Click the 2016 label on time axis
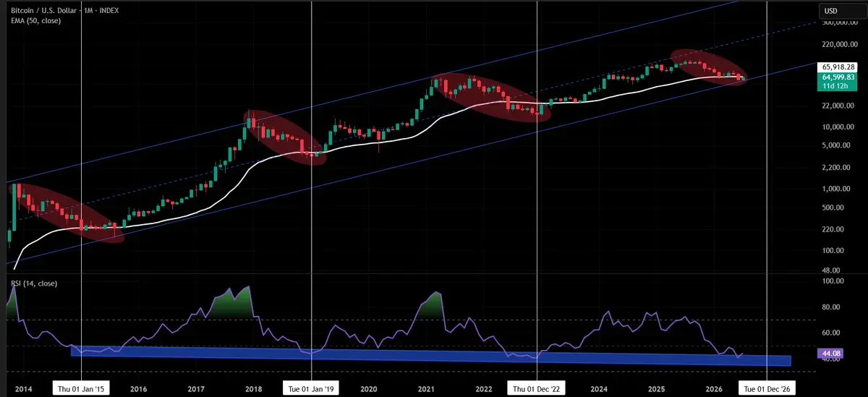The height and width of the screenshot is (397, 868). [x=138, y=388]
